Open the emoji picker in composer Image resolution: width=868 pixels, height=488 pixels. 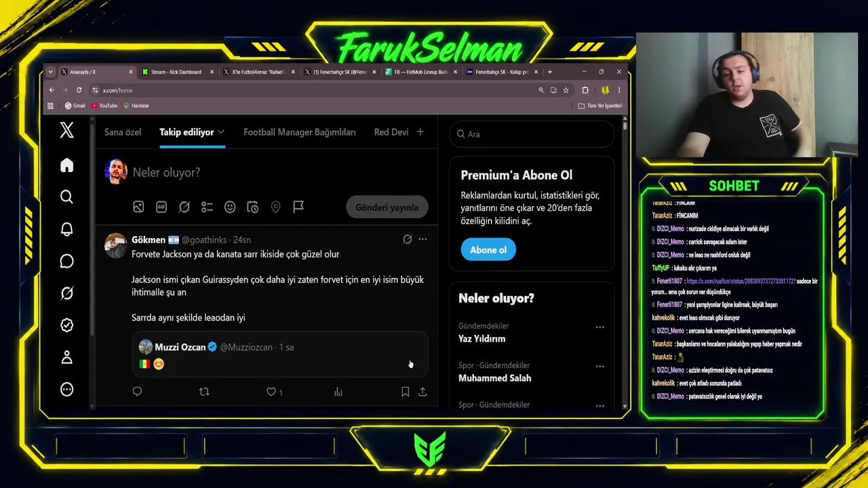coord(230,207)
